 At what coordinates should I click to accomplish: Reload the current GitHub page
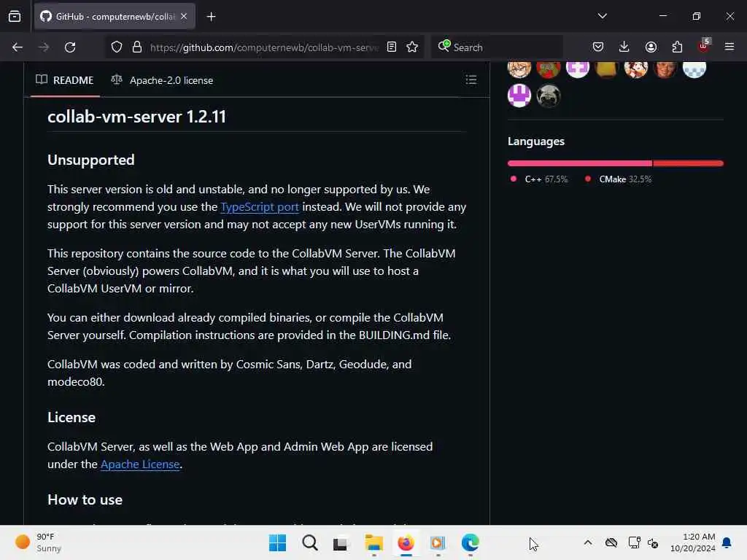70,47
